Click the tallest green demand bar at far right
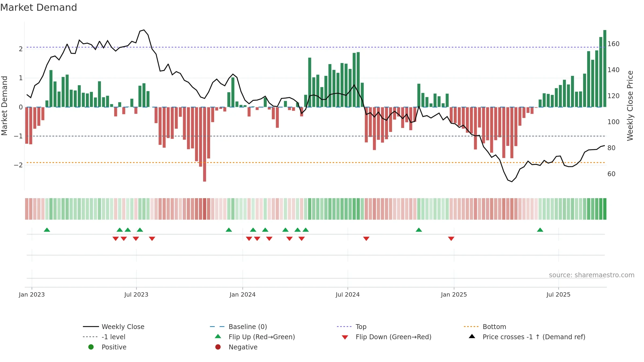The height and width of the screenshot is (362, 644). (x=605, y=68)
